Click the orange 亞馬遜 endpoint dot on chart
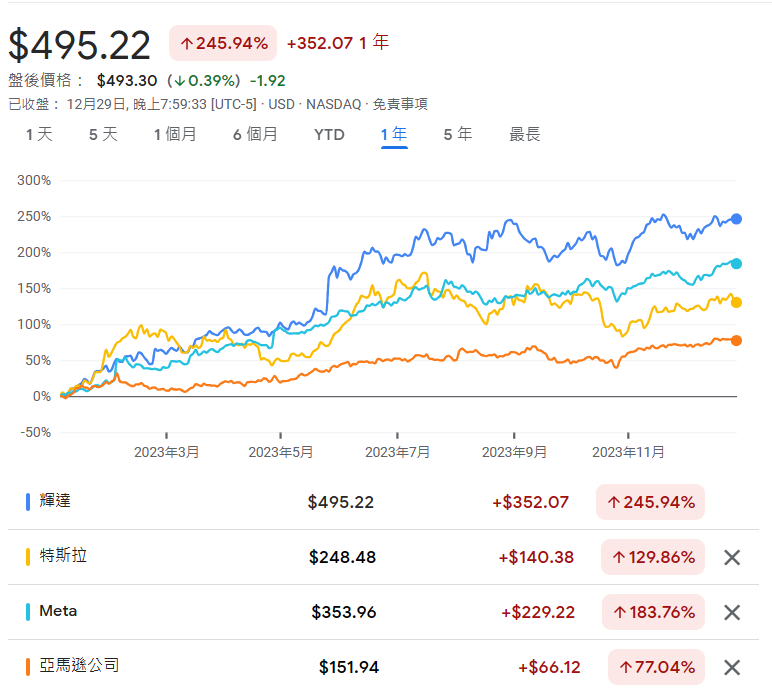 click(x=736, y=341)
